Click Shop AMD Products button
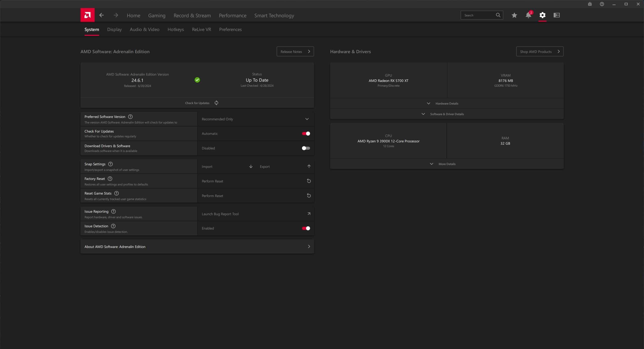Image resolution: width=644 pixels, height=349 pixels. pyautogui.click(x=540, y=52)
